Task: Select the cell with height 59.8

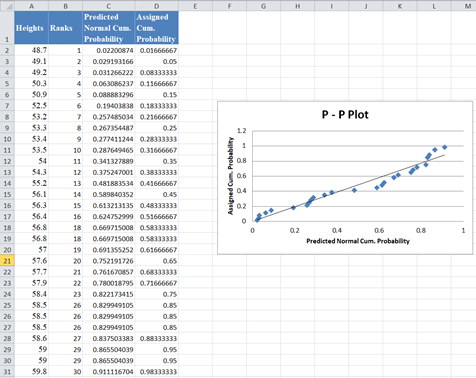Action: (31, 372)
